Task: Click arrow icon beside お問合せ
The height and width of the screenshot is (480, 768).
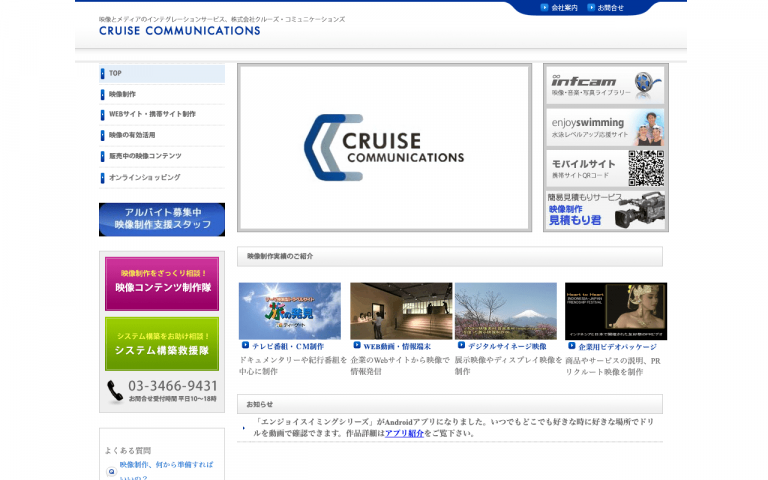Action: tap(591, 7)
